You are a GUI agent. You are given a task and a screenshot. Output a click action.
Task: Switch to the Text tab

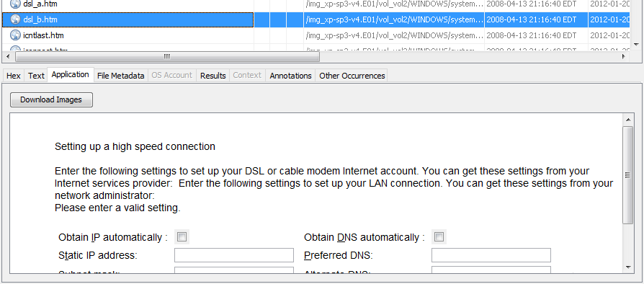point(36,76)
